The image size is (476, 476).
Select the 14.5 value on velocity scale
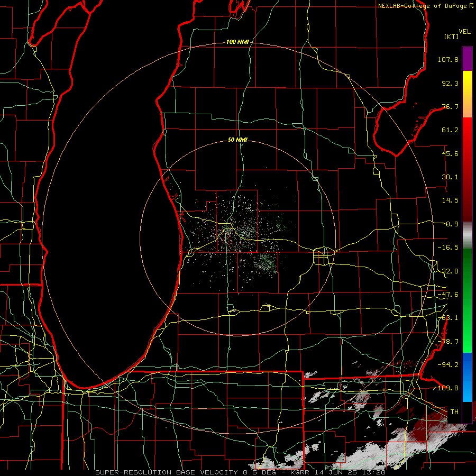(450, 200)
